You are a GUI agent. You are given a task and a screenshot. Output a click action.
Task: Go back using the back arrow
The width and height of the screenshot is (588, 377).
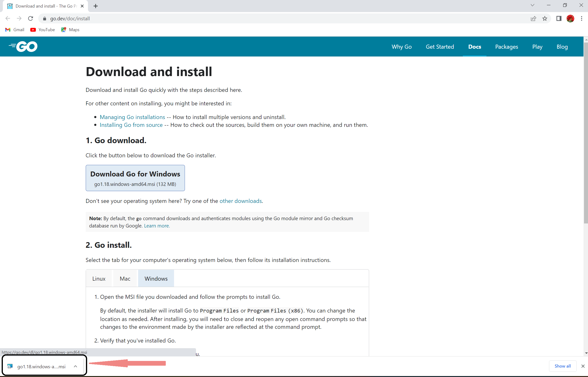tap(8, 19)
